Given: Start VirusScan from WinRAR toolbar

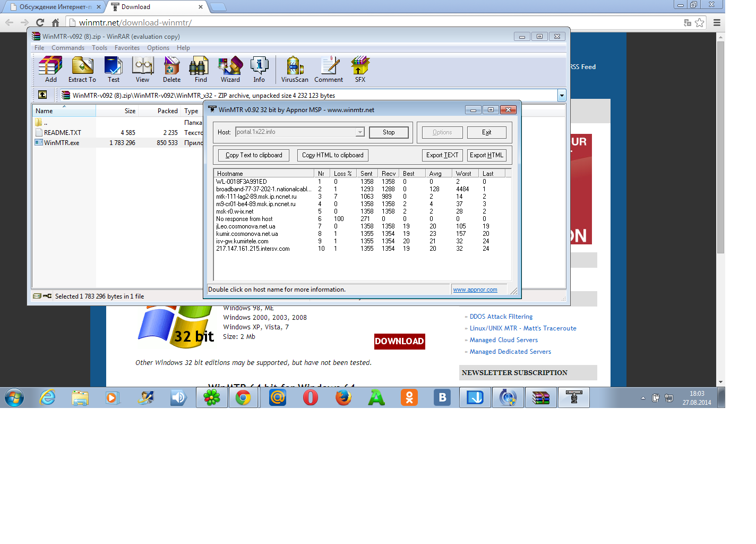Looking at the screenshot, I should (x=295, y=70).
